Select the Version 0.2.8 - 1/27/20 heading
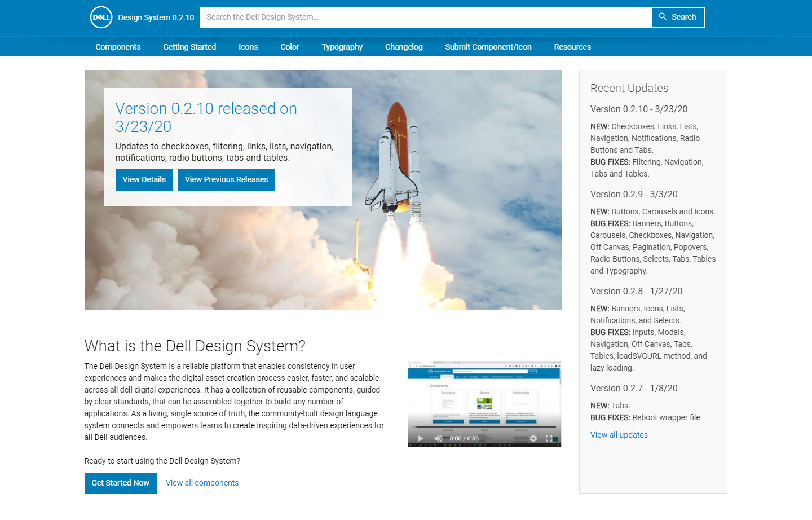Image resolution: width=812 pixels, height=520 pixels. pos(636,291)
